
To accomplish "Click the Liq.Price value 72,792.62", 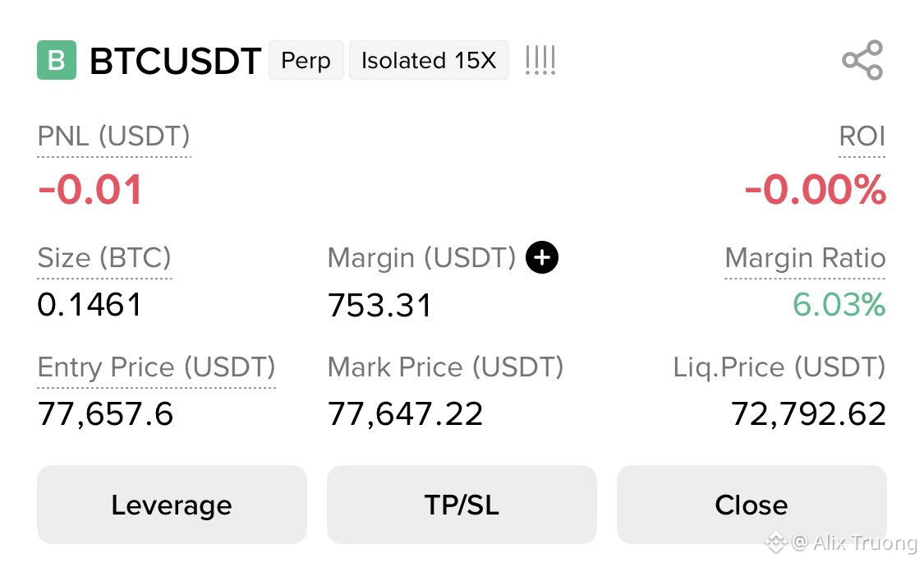I will pyautogui.click(x=808, y=414).
